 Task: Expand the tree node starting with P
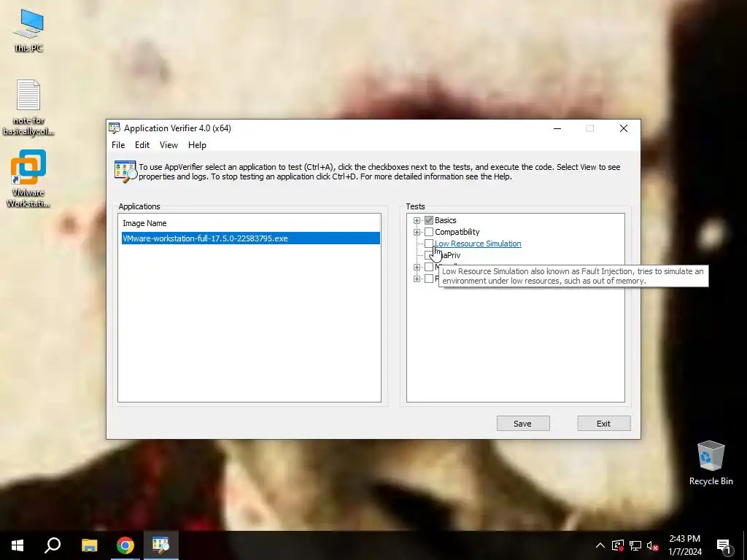pos(417,279)
